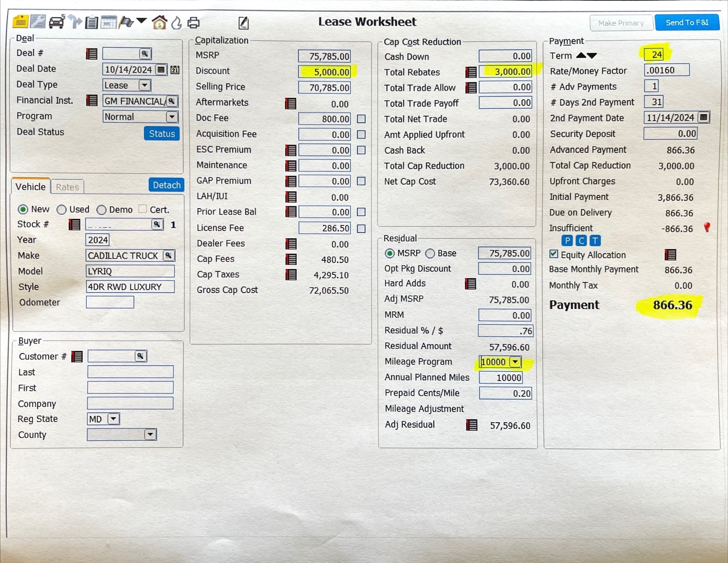Open Cap Taxes detail list icon
Screen dimensions: 728x563
click(x=291, y=275)
